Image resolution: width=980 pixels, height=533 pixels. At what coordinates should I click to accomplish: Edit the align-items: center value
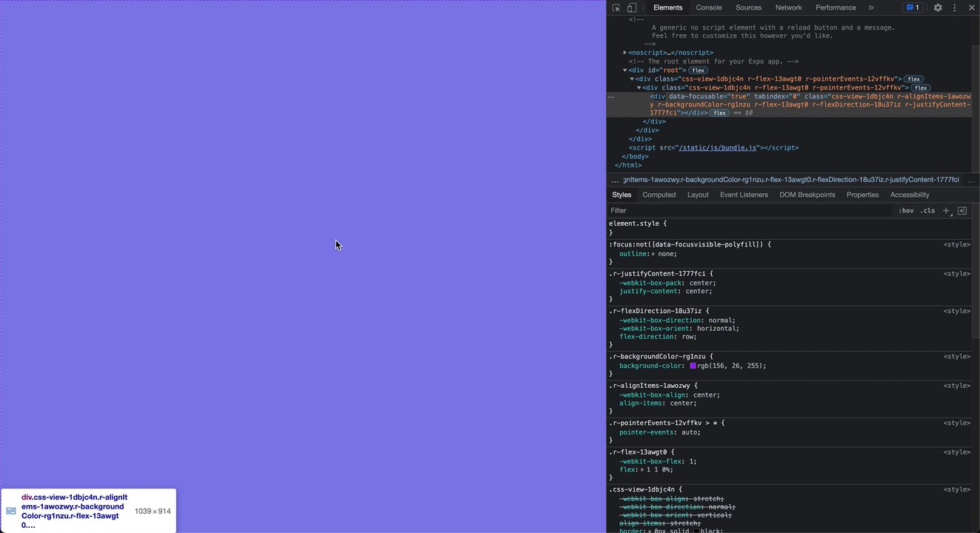click(x=683, y=403)
